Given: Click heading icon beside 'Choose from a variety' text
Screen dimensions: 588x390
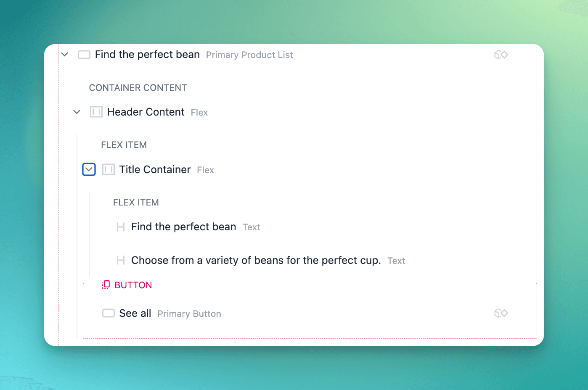Looking at the screenshot, I should pos(121,261).
